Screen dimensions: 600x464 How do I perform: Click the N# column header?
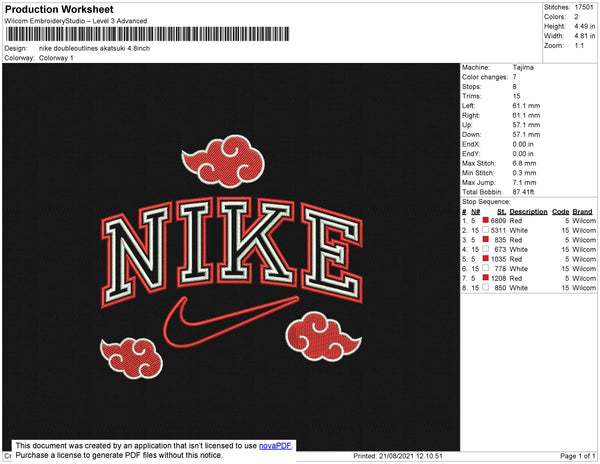pos(476,212)
